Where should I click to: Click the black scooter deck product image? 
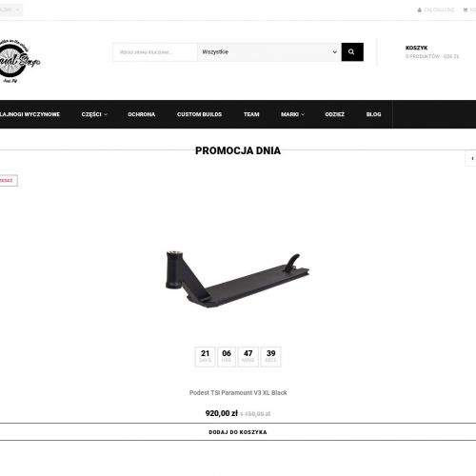237,278
